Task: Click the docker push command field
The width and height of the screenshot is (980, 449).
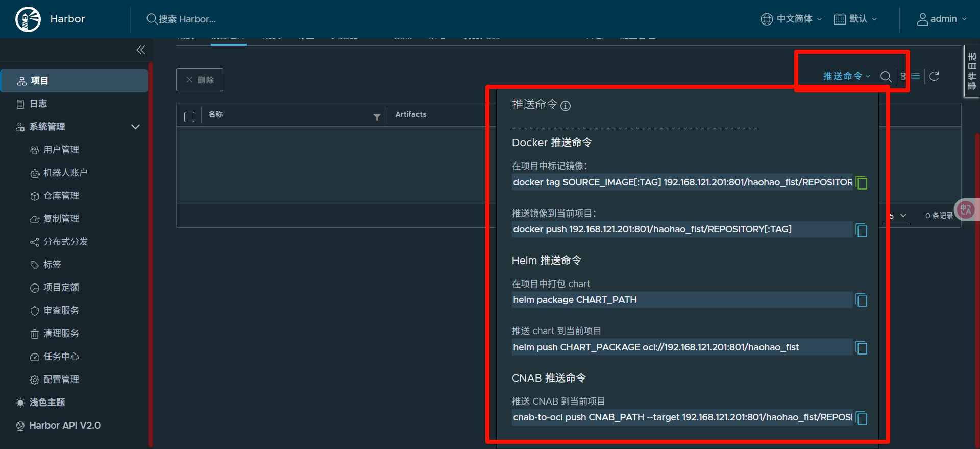Action: coord(682,229)
